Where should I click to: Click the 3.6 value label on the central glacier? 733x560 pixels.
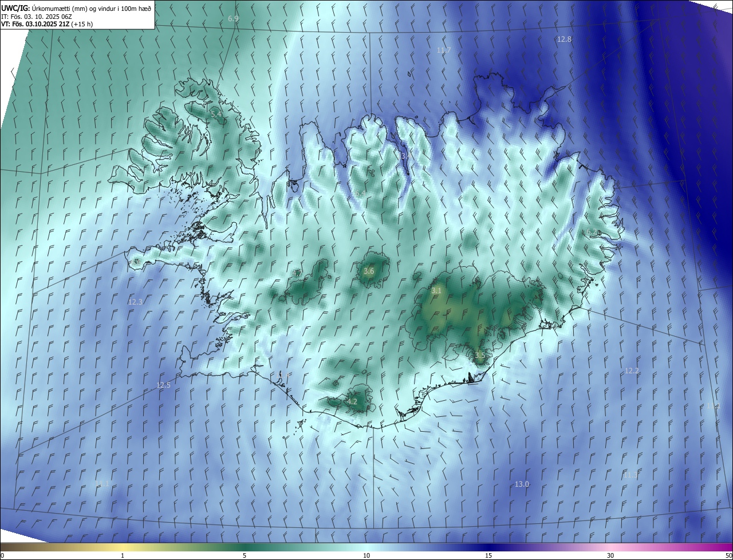[369, 271]
